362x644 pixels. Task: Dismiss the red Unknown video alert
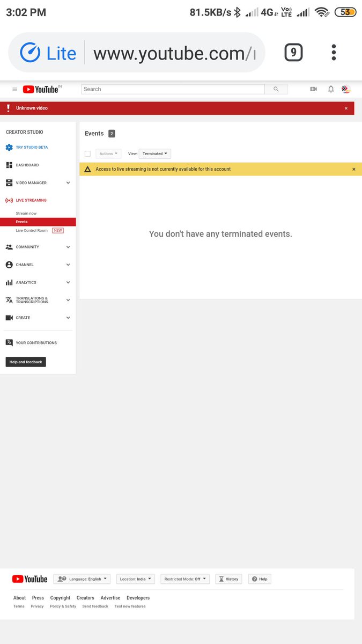[x=346, y=108]
